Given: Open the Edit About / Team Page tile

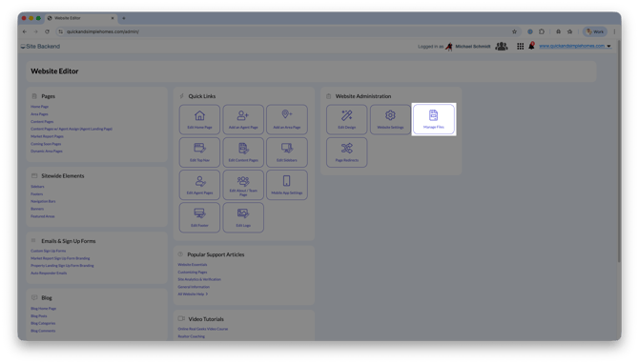Looking at the screenshot, I should [243, 185].
